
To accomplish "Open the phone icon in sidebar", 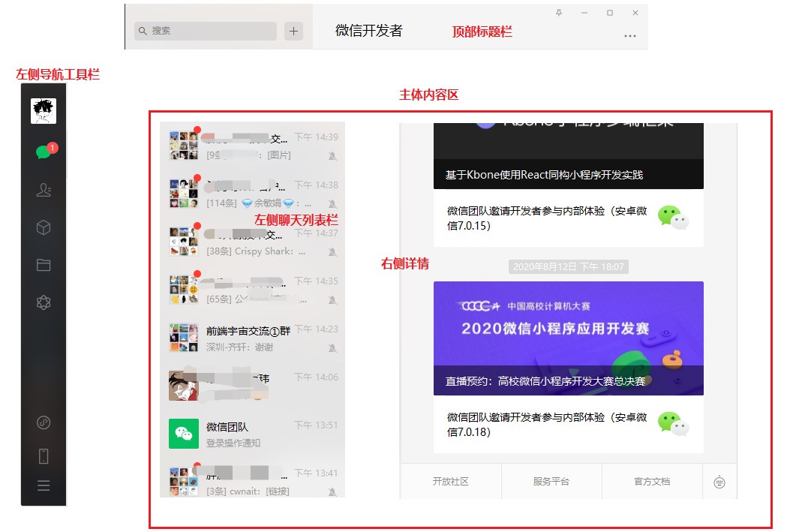I will 44,456.
